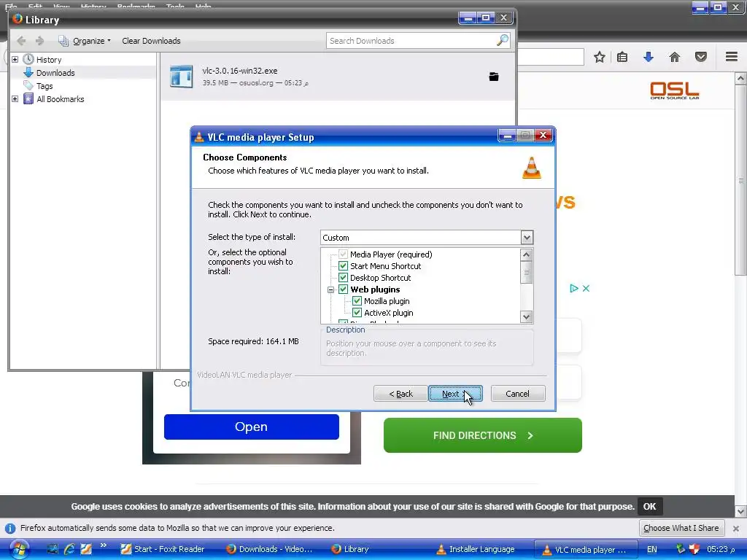Switch to Start - Foxit Reader taskbar item

tap(163, 549)
